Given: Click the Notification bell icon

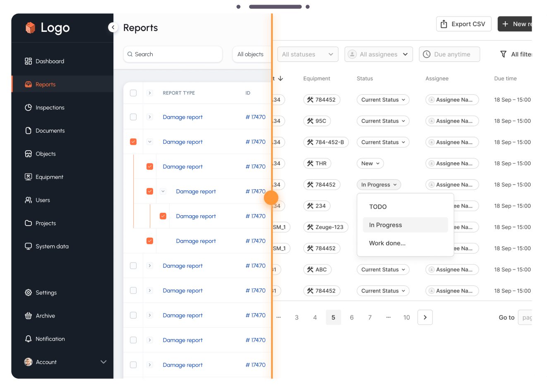Looking at the screenshot, I should (x=28, y=339).
